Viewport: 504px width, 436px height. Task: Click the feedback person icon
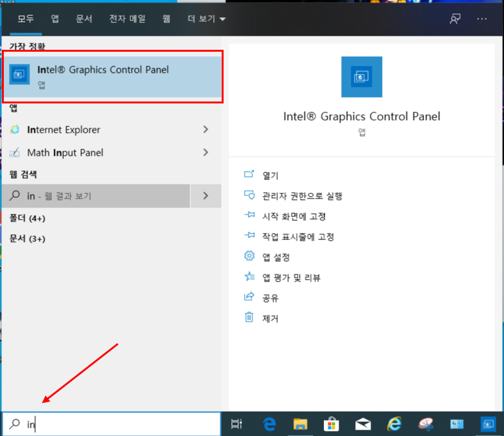[455, 19]
